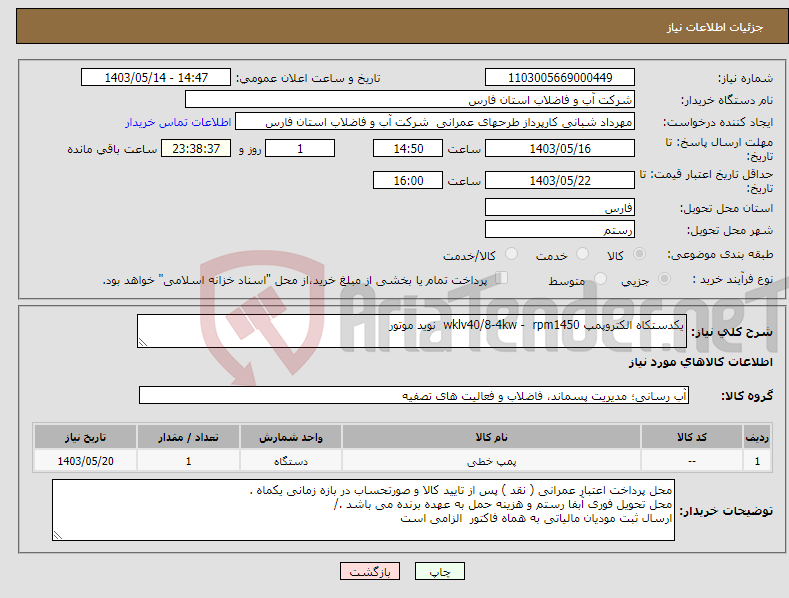789x598 pixels.
Task: Click the buyer notes textarea
Action: point(363,510)
